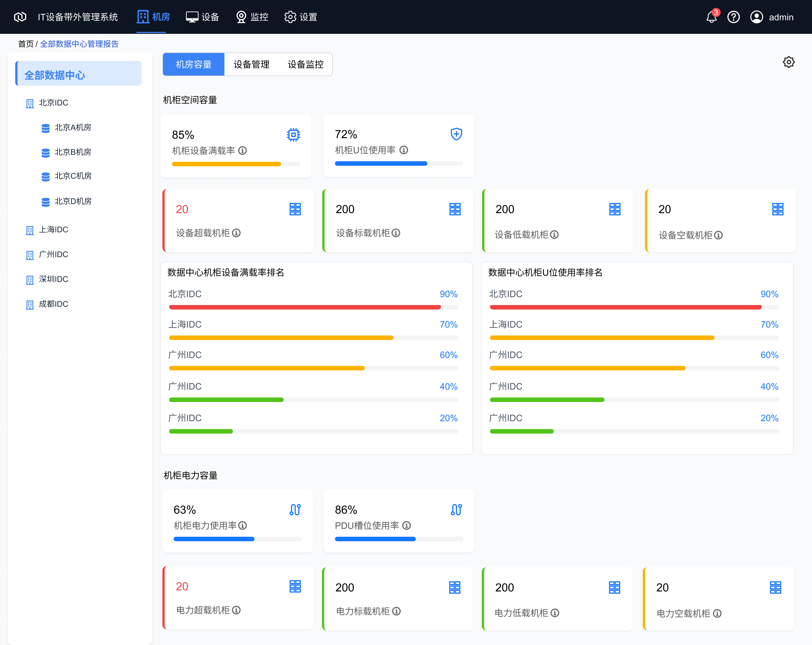Click power icon on PDU槽位使用率 card
Image resolution: width=812 pixels, height=645 pixels.
pos(456,509)
